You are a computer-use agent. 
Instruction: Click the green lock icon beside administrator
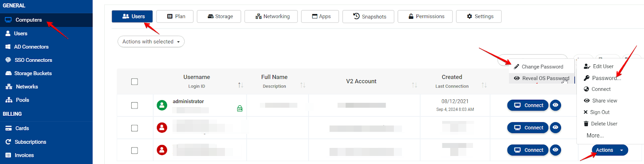pyautogui.click(x=240, y=109)
